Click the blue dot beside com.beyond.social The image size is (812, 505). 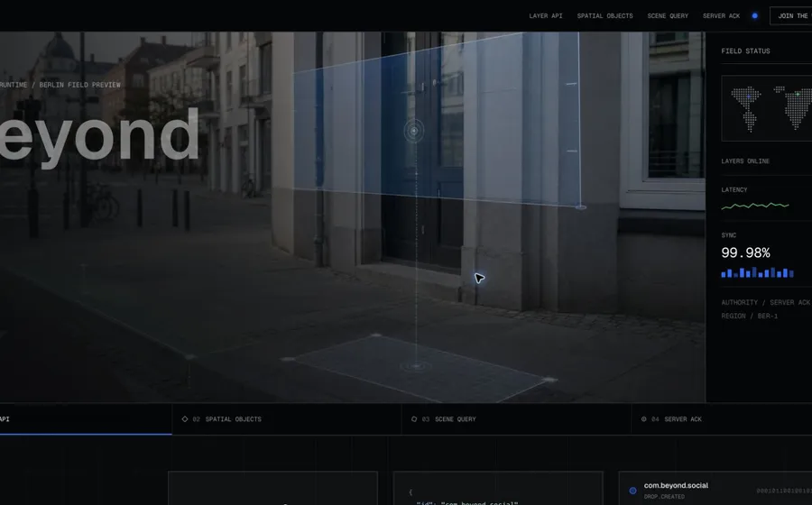pos(632,491)
